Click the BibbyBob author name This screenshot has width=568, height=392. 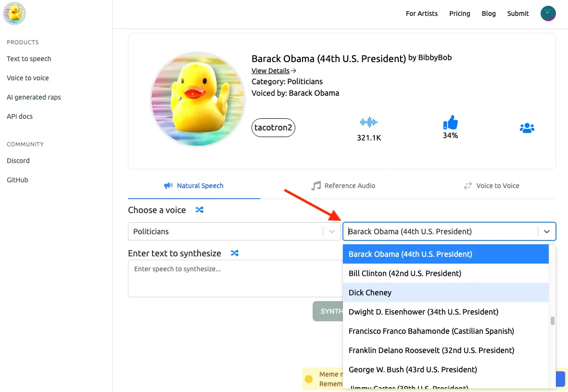(435, 57)
